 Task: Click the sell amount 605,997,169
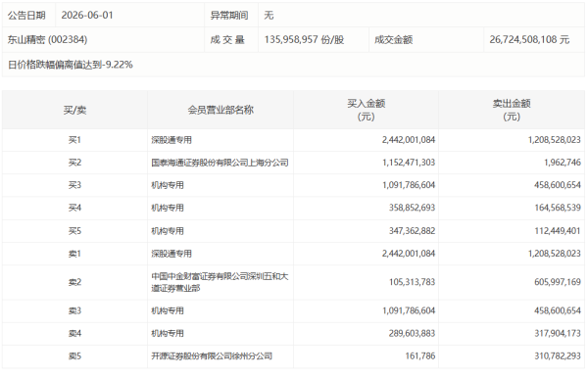coord(558,282)
